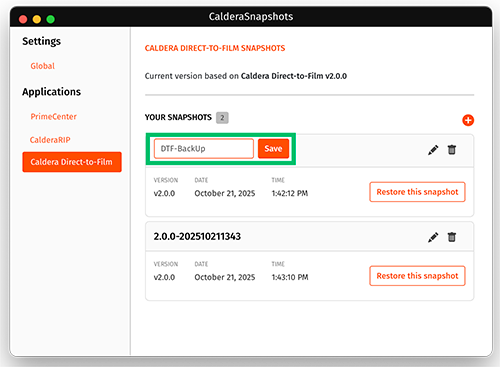This screenshot has height=367, width=500.
Task: Click Caldera Direct-to-Film Snapshots heading
Action: (x=215, y=48)
